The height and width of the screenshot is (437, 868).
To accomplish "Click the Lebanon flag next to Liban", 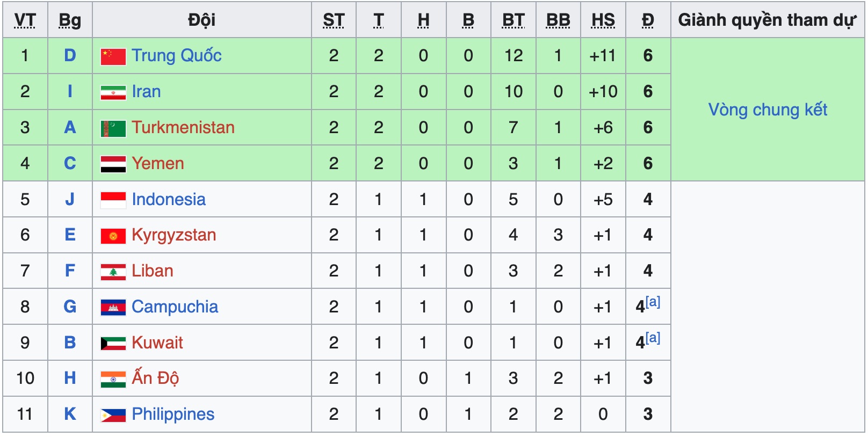I will pyautogui.click(x=113, y=272).
